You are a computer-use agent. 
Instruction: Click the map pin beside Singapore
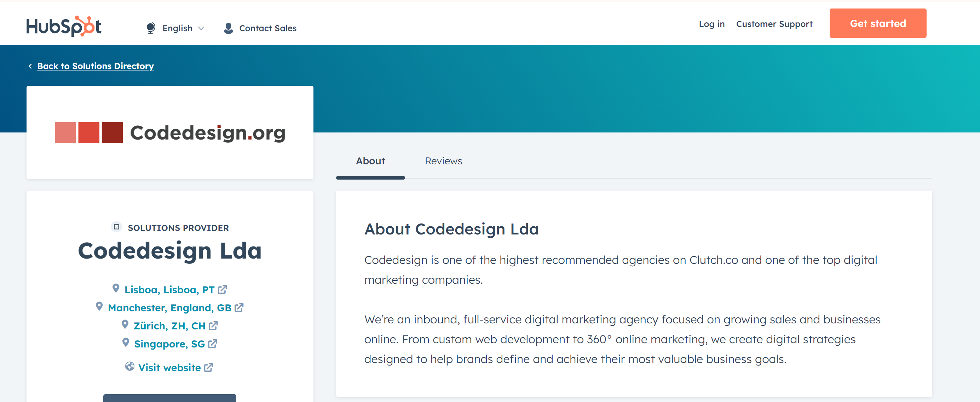point(126,342)
